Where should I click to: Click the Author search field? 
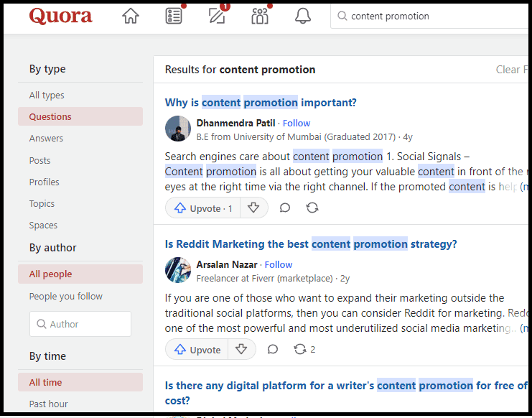(x=80, y=324)
